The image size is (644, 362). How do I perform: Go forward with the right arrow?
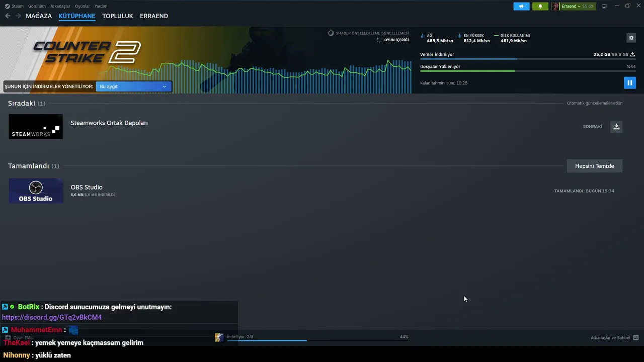[18, 16]
